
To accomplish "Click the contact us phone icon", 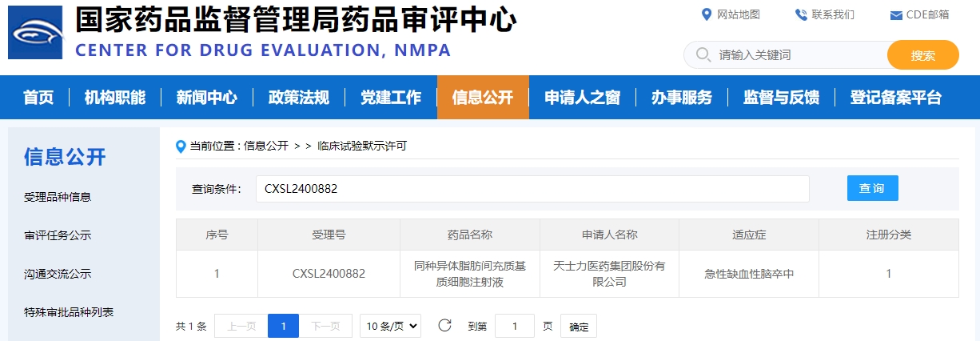I will (801, 14).
